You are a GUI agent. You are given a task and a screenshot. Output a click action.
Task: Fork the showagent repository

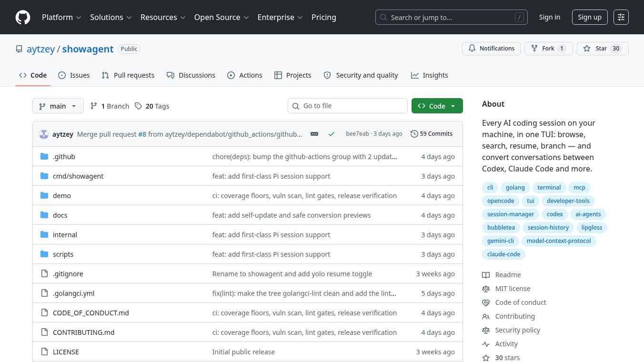[548, 49]
